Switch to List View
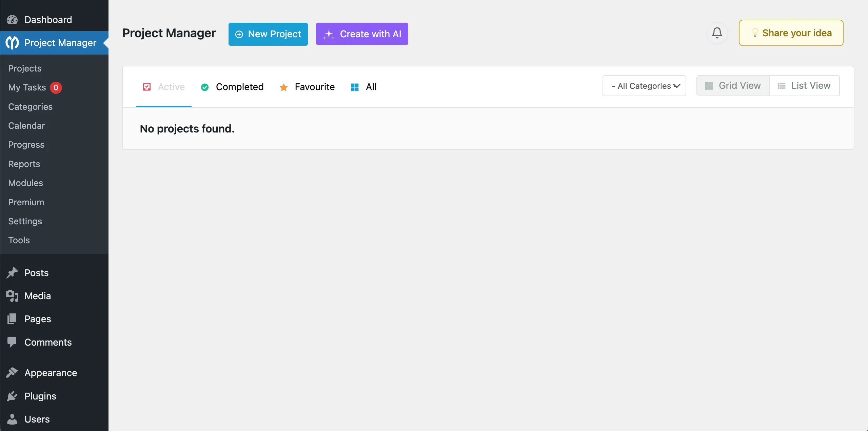The image size is (868, 431). (804, 85)
